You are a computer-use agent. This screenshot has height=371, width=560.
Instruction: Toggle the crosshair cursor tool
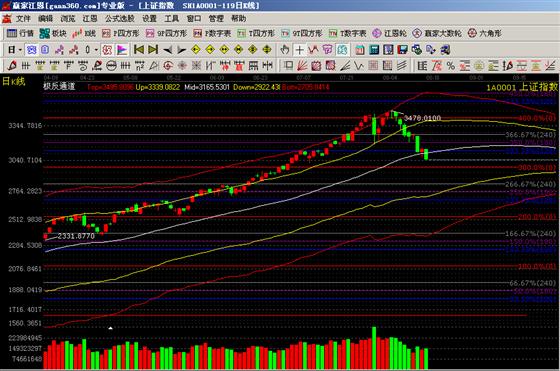[299, 50]
